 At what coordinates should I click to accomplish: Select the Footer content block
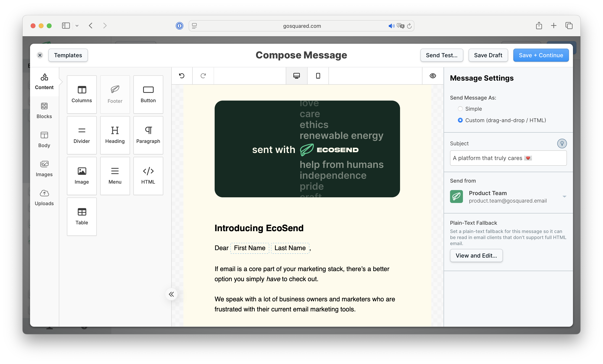tap(115, 94)
